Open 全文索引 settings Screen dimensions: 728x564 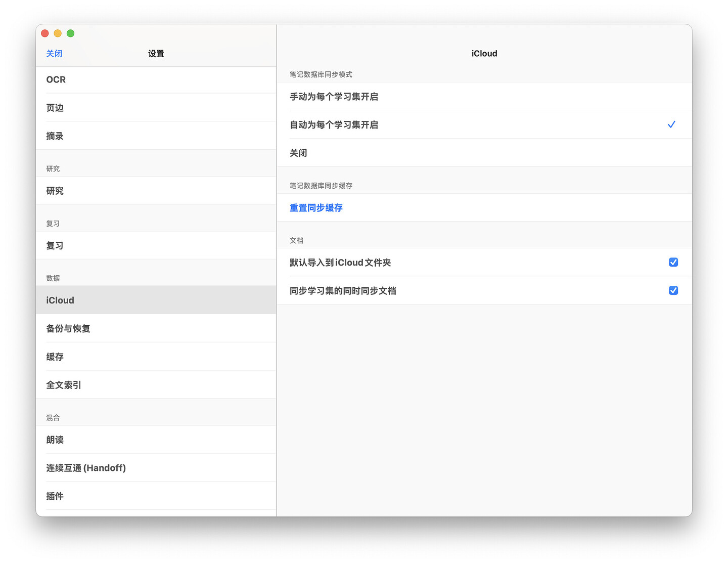(x=156, y=385)
